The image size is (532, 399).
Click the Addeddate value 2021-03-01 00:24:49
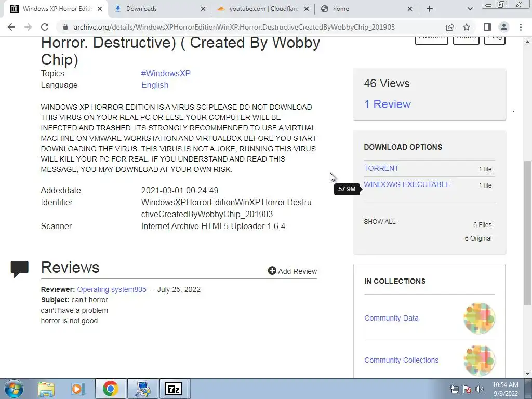180,190
